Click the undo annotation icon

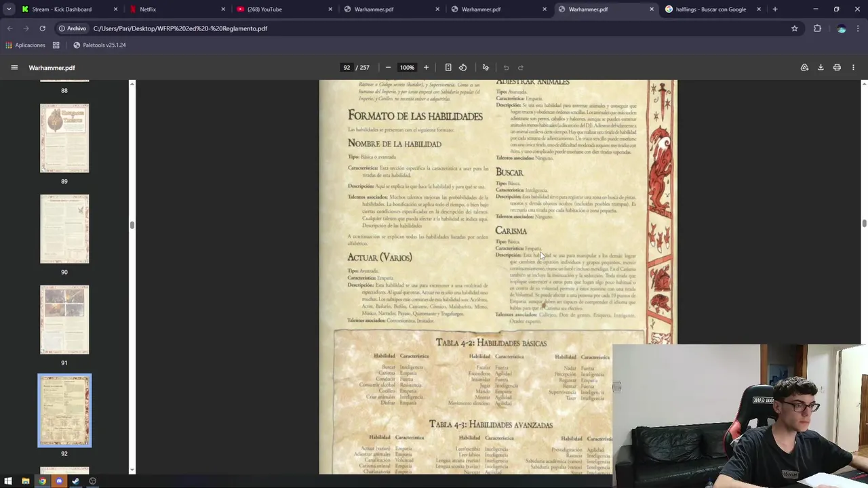click(506, 68)
